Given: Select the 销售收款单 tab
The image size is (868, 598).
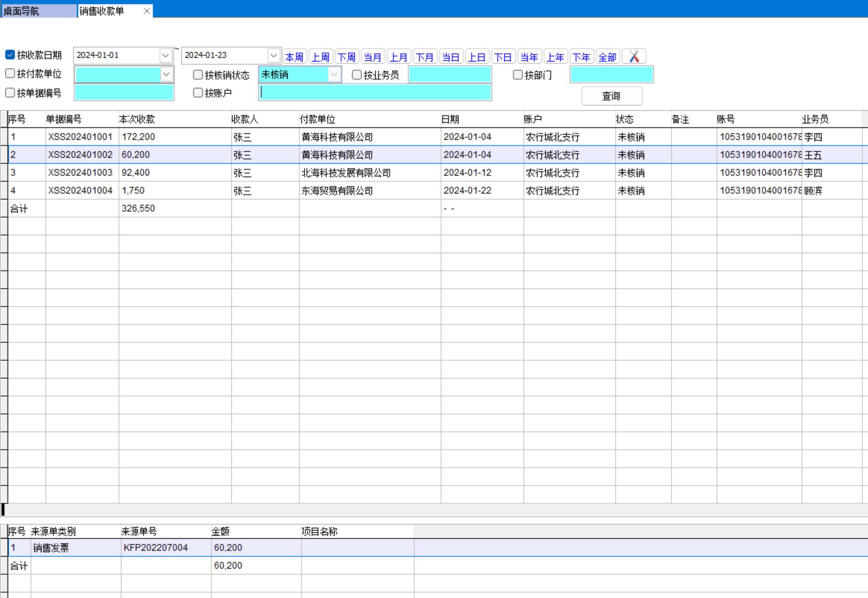Looking at the screenshot, I should (102, 11).
